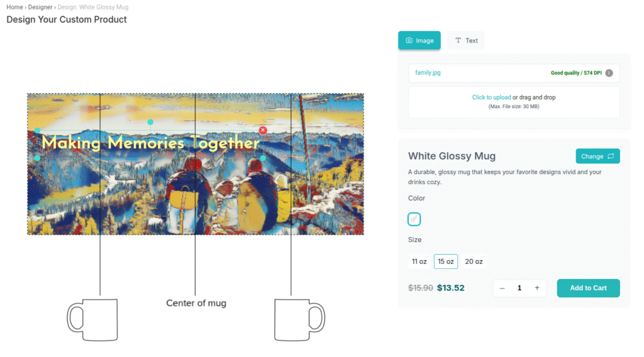Click the bottom-right resize handle of text

click(x=262, y=158)
